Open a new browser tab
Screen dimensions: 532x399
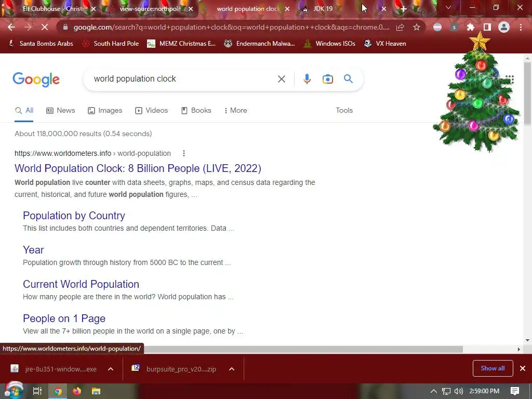coord(403,9)
